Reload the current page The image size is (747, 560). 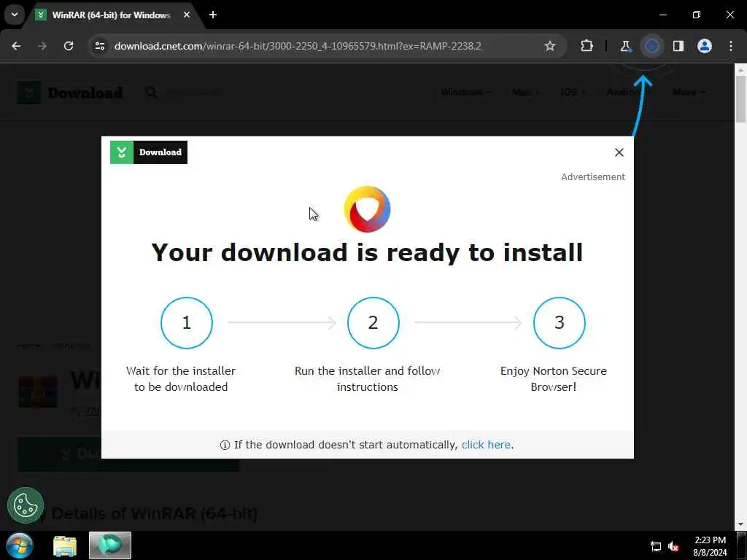pyautogui.click(x=69, y=46)
